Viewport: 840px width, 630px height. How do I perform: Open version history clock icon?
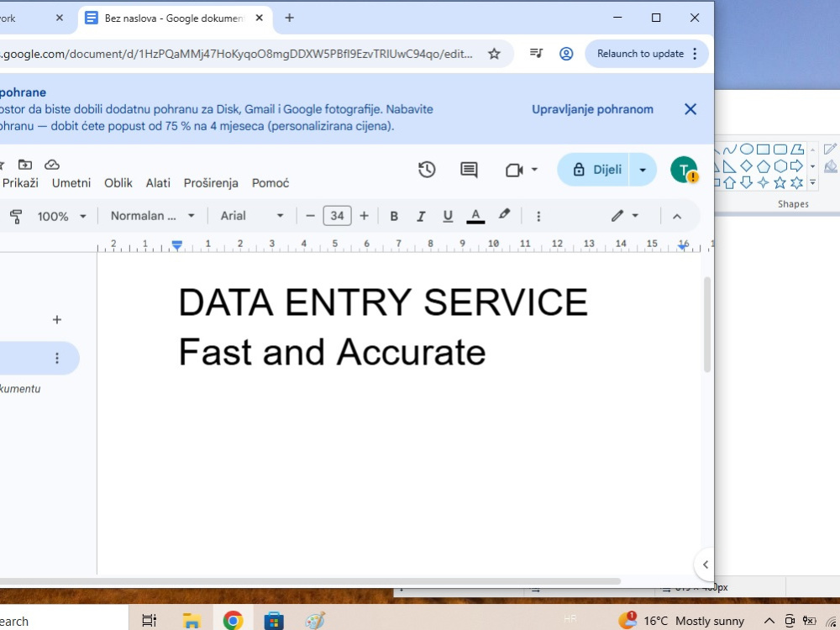click(427, 170)
